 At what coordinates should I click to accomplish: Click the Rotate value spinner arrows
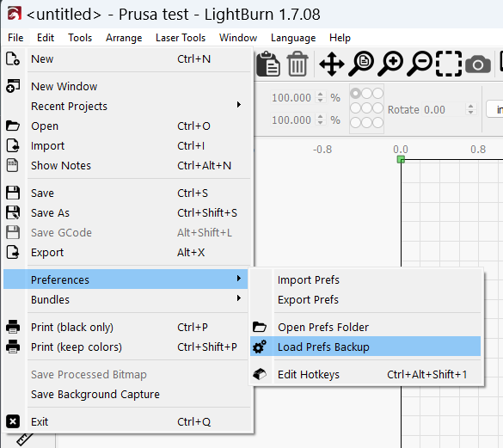470,109
